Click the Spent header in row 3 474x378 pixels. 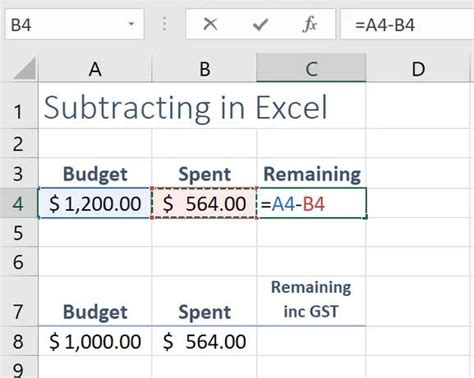click(x=204, y=173)
